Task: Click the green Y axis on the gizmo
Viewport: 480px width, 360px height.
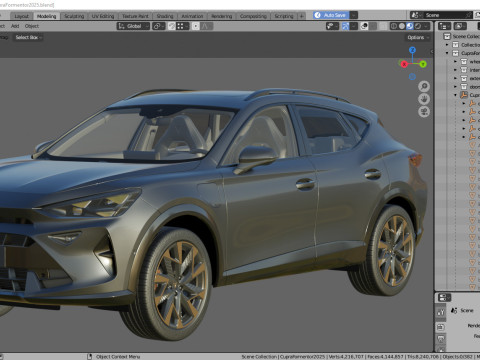Action: (423, 64)
